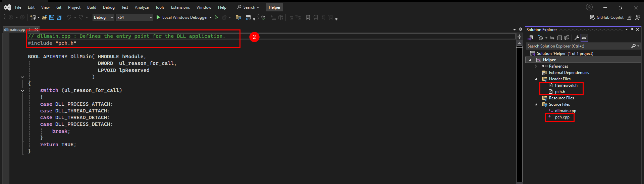Toggle a bookmark with the bookmark icon
Viewport: 644px width, 184px height.
pos(308,17)
